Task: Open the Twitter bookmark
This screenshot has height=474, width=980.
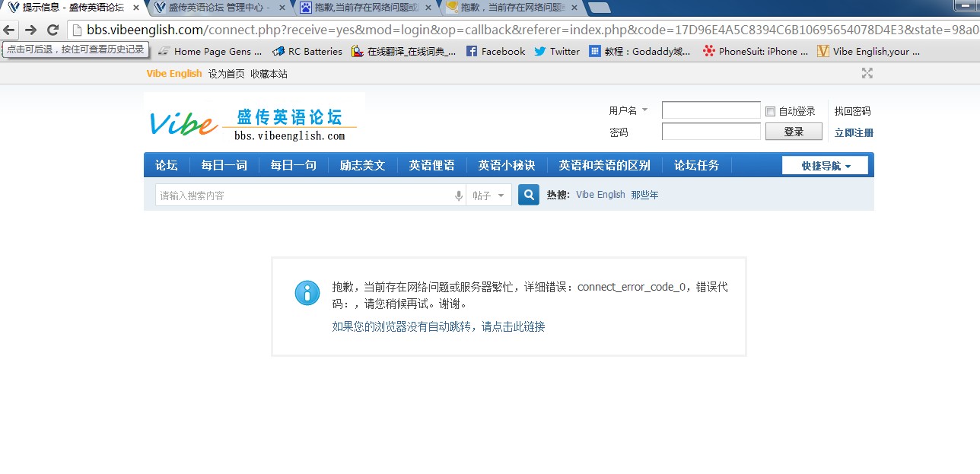Action: click(557, 52)
